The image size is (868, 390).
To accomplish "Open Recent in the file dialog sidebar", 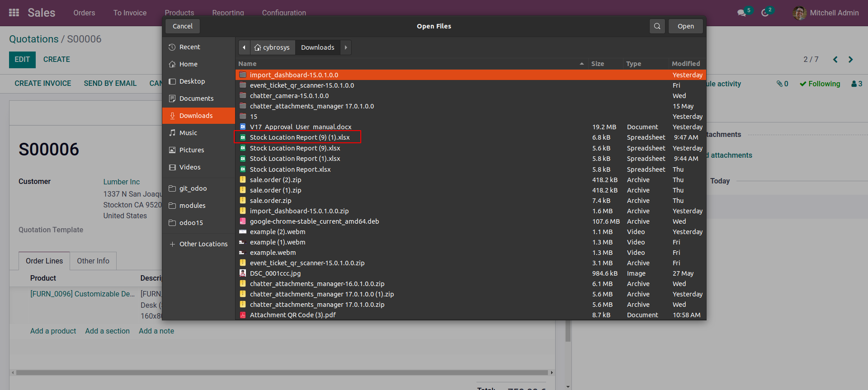I will (198, 47).
